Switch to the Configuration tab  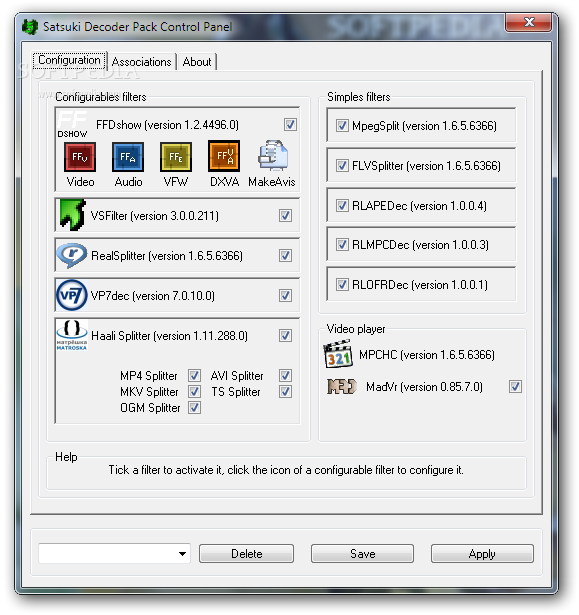[x=69, y=60]
